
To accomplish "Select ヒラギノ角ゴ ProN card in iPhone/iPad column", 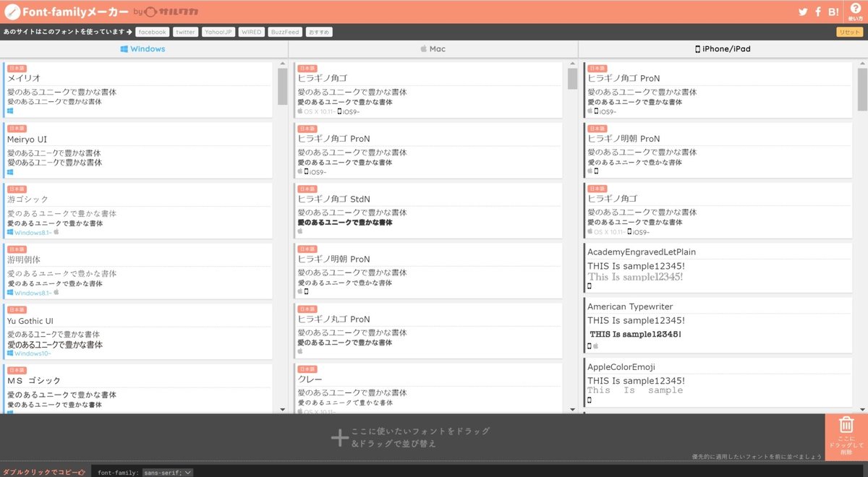I will [718, 90].
